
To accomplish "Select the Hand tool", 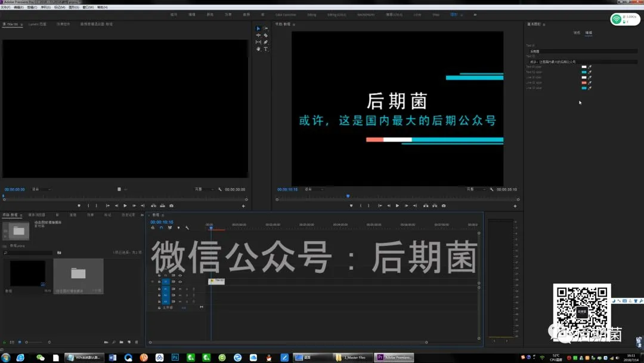I will 258,49.
